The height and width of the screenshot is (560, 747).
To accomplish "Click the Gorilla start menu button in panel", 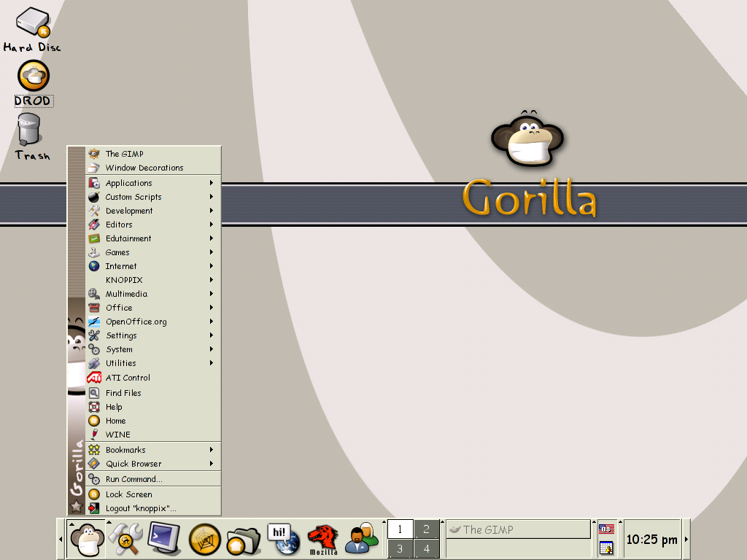I will 88,539.
